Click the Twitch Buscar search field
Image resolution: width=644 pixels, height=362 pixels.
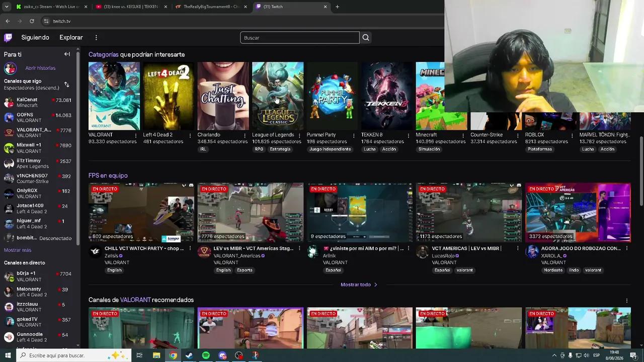(300, 38)
